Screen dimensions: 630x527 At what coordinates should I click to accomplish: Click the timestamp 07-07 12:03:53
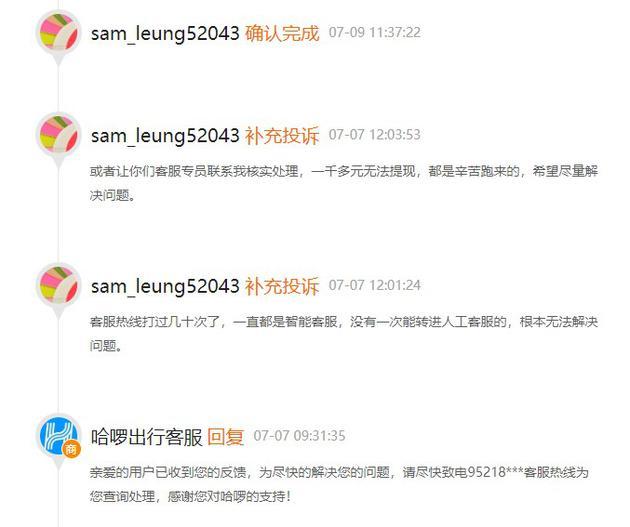pyautogui.click(x=374, y=135)
